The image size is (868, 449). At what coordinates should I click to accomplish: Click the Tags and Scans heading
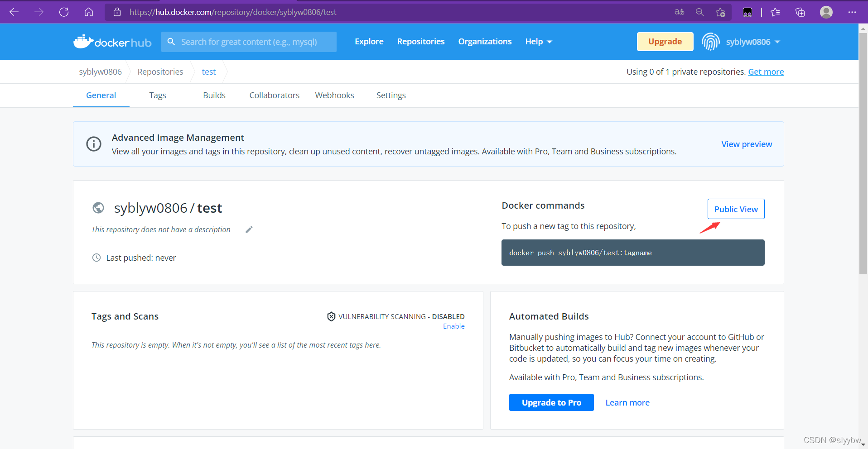[x=125, y=316]
